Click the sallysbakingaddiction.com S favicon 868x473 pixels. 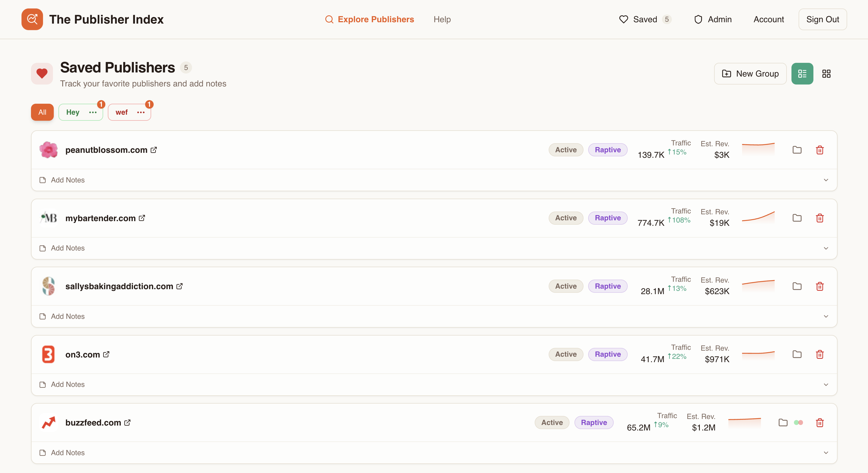point(49,286)
